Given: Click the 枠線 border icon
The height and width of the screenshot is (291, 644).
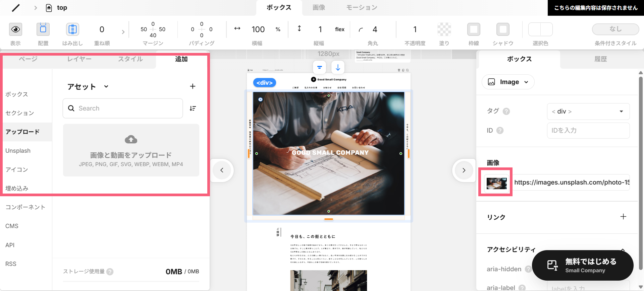Looking at the screenshot, I should [x=474, y=29].
